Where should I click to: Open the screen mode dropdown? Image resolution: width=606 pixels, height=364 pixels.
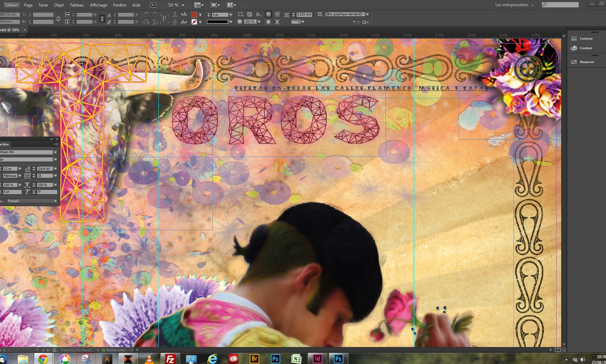pos(215,5)
